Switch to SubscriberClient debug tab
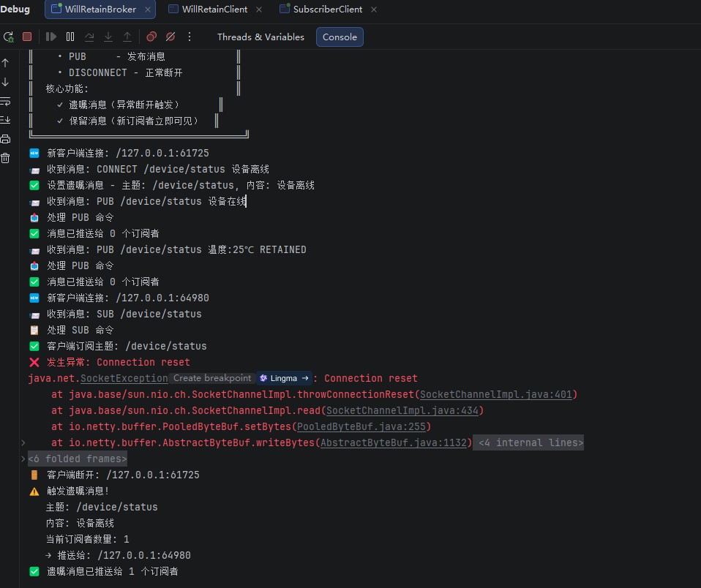Image resolution: width=701 pixels, height=588 pixels. pyautogui.click(x=321, y=10)
